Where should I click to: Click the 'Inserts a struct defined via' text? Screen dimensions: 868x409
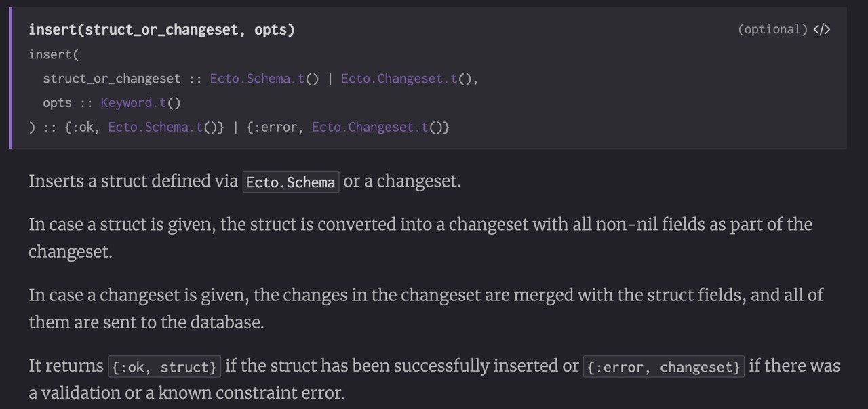134,182
